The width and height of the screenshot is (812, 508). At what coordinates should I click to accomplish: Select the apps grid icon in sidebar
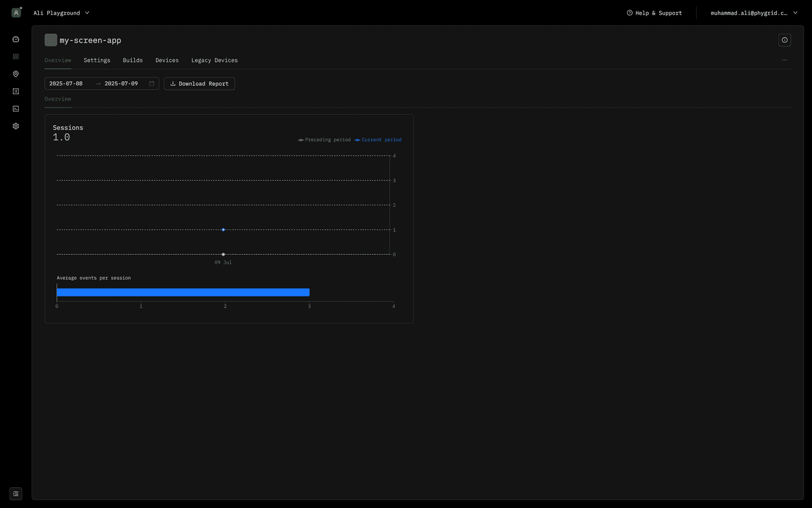click(15, 56)
